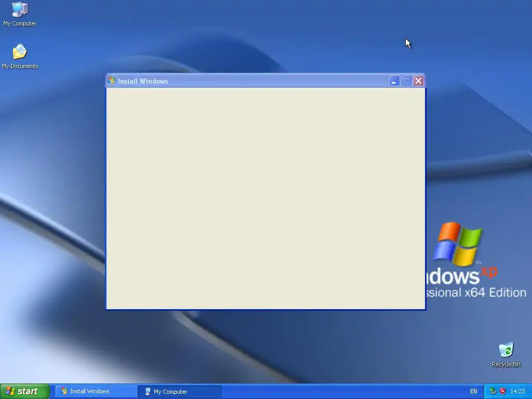Open the network tray icon
Viewport: 532px width, 399px height.
pos(494,391)
